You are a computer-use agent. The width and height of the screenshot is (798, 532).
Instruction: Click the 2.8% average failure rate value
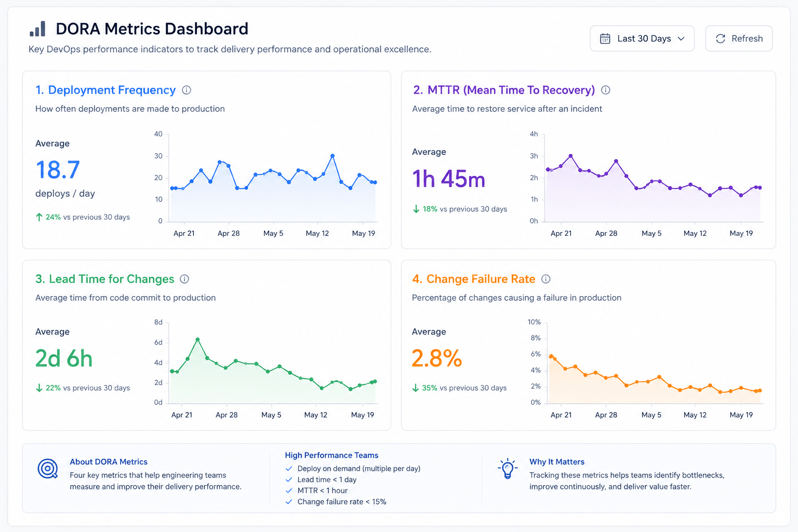[x=437, y=358]
